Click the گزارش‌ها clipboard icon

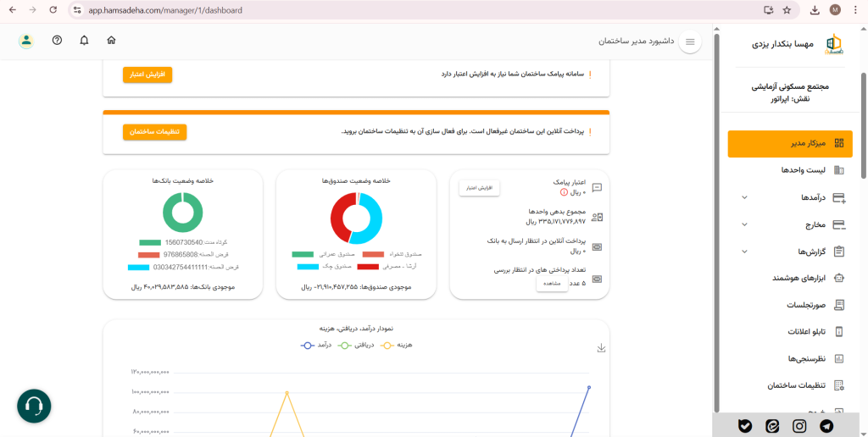pyautogui.click(x=839, y=252)
